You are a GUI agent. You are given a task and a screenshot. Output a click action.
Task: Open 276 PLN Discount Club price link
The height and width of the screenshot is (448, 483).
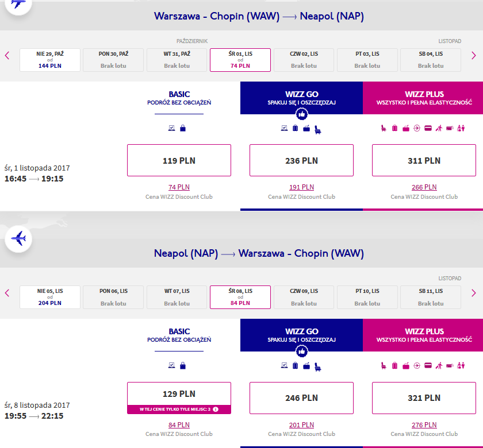click(424, 425)
